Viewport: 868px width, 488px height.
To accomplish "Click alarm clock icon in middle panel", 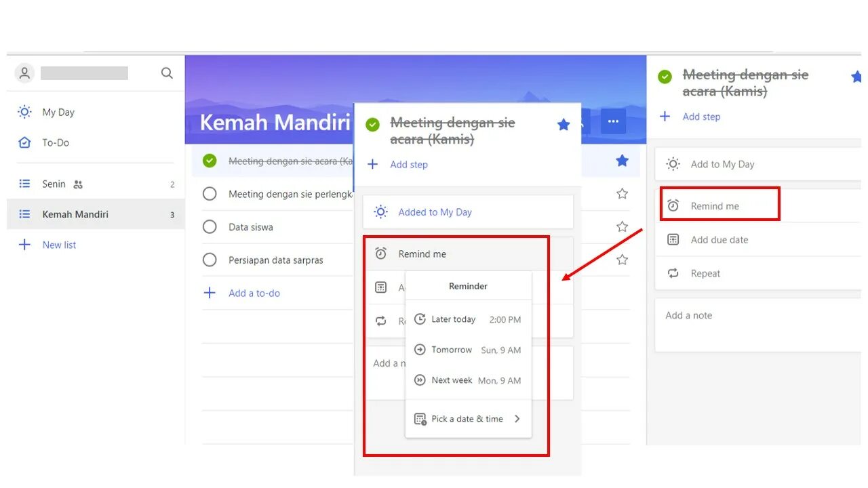I will (381, 253).
